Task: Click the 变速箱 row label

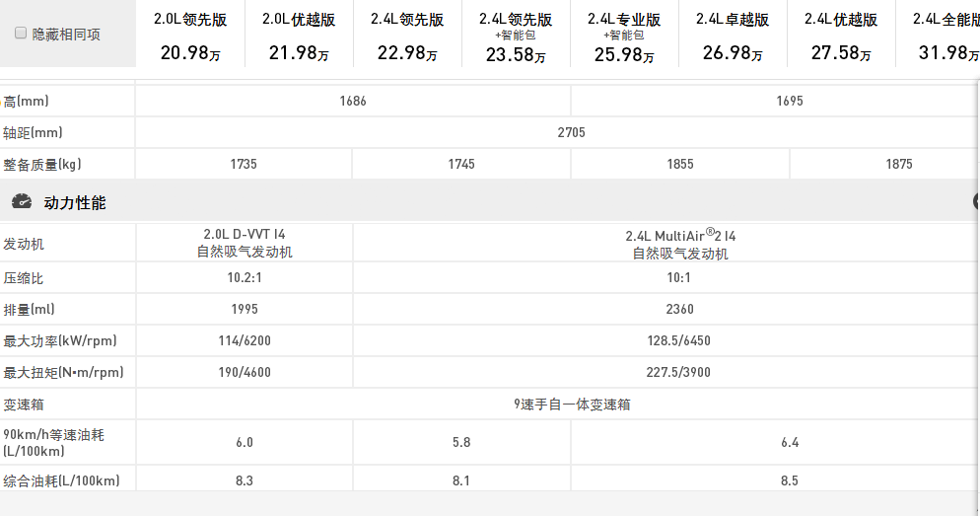Action: coord(24,405)
